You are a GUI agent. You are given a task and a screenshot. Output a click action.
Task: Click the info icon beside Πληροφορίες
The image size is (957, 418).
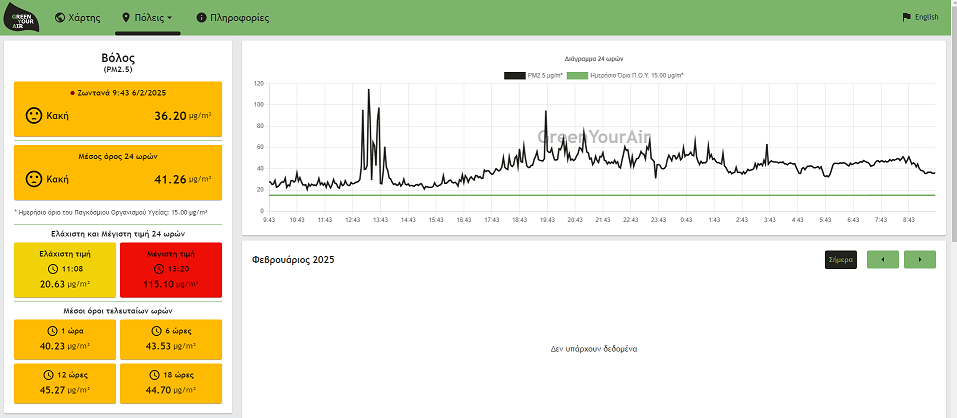[x=201, y=18]
